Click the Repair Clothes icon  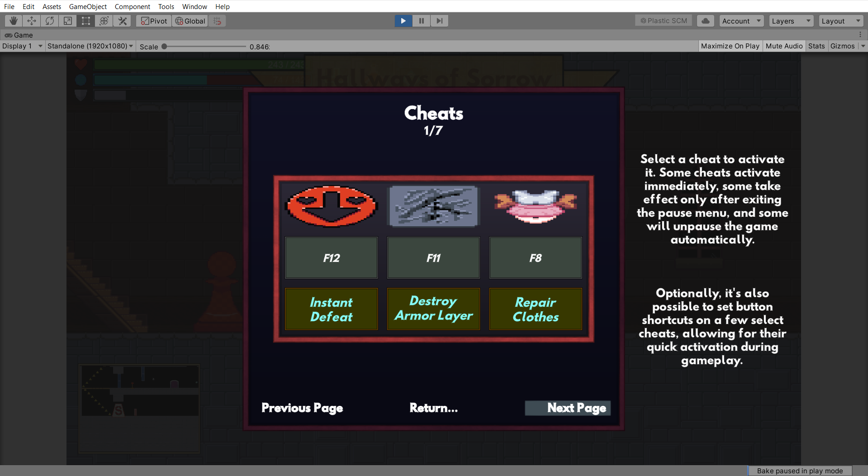[x=536, y=206]
